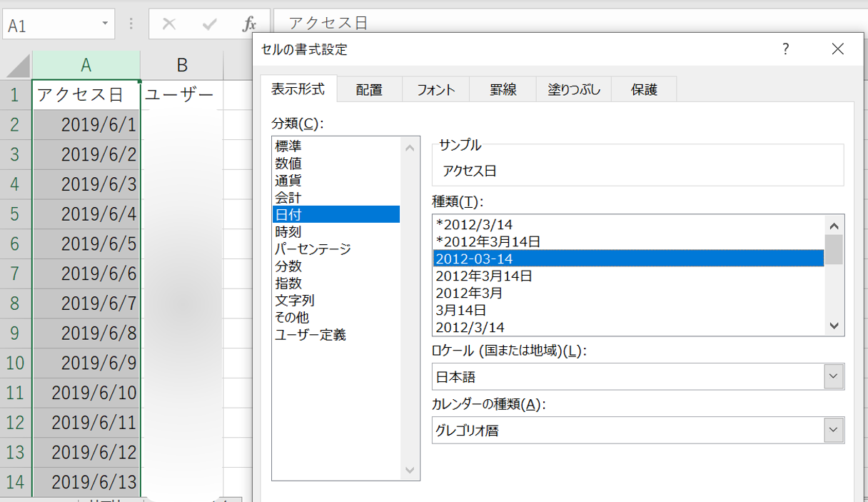The image size is (868, 502).
Task: Click the select-all triangle corner of sheet
Action: 17,66
